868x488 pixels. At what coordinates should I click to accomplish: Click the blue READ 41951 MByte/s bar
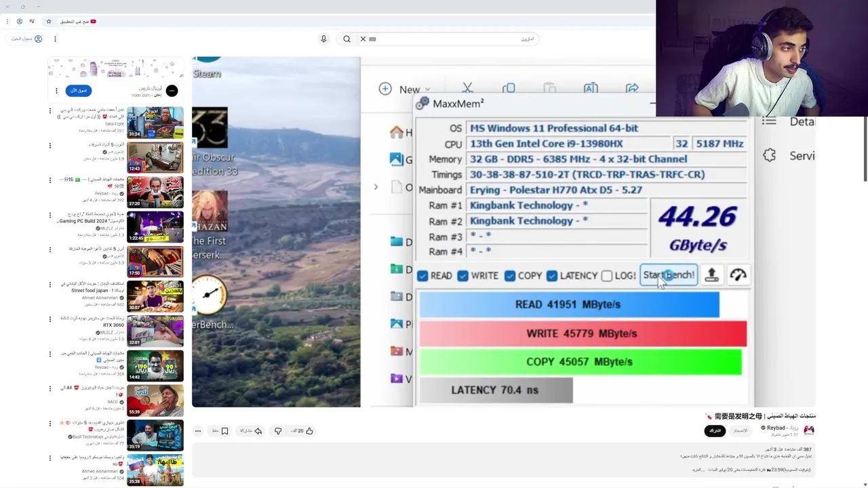pyautogui.click(x=569, y=304)
